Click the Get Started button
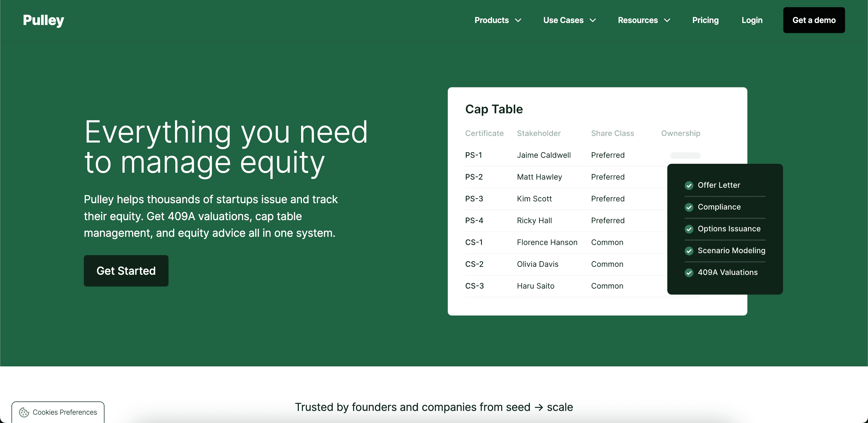This screenshot has width=868, height=423. [126, 270]
